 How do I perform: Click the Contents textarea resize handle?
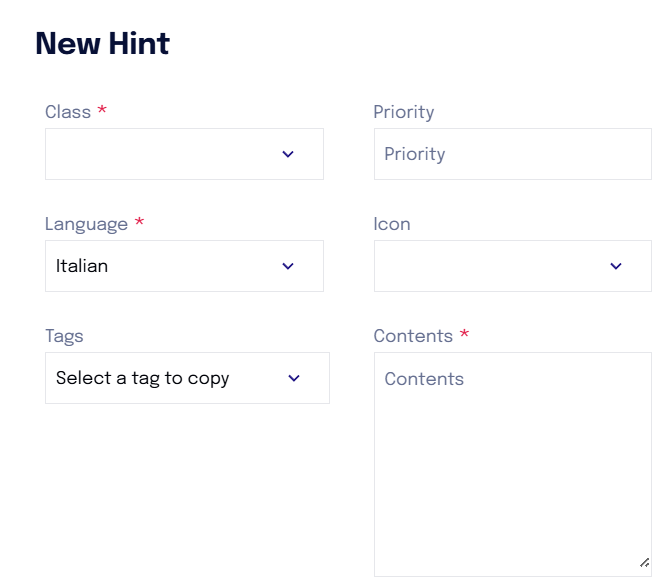644,563
